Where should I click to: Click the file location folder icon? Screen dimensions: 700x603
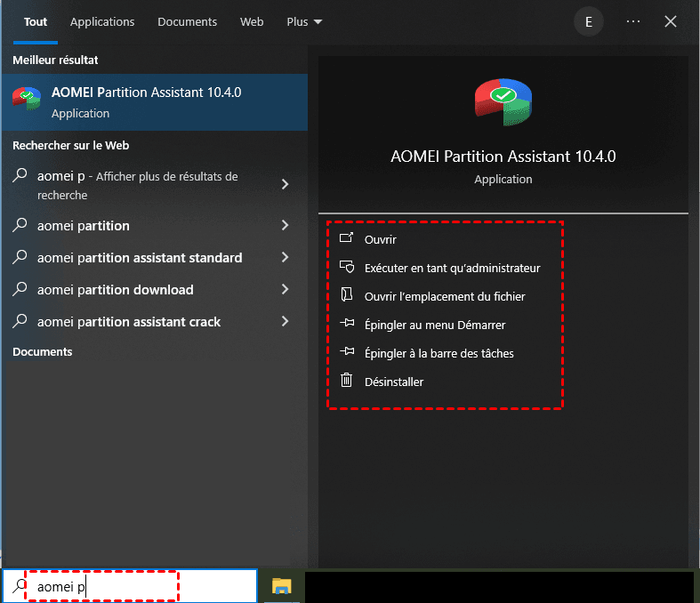click(x=346, y=295)
